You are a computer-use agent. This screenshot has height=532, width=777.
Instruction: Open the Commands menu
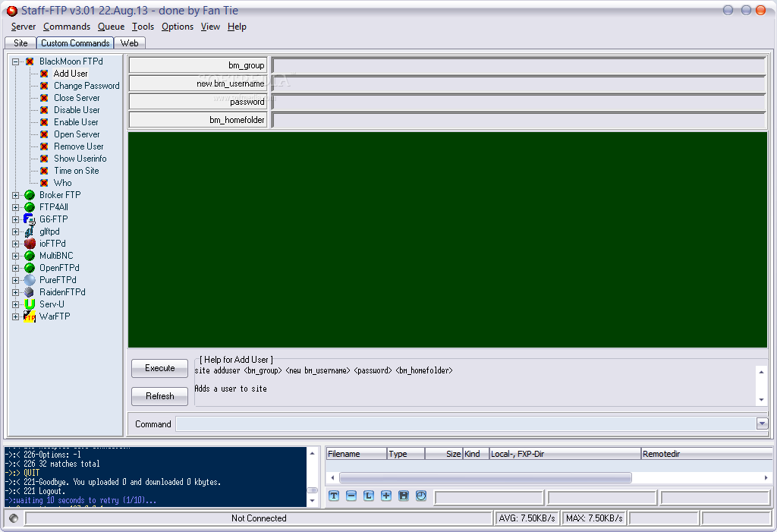tap(67, 27)
